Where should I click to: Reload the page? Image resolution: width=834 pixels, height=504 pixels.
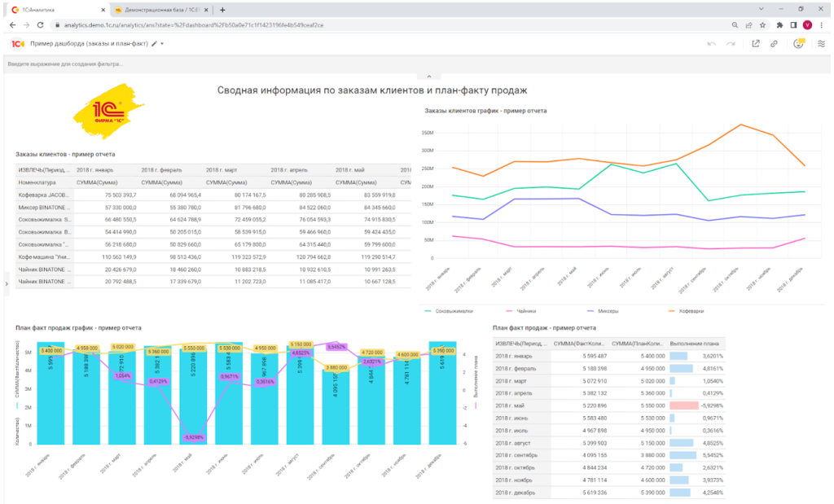click(40, 25)
